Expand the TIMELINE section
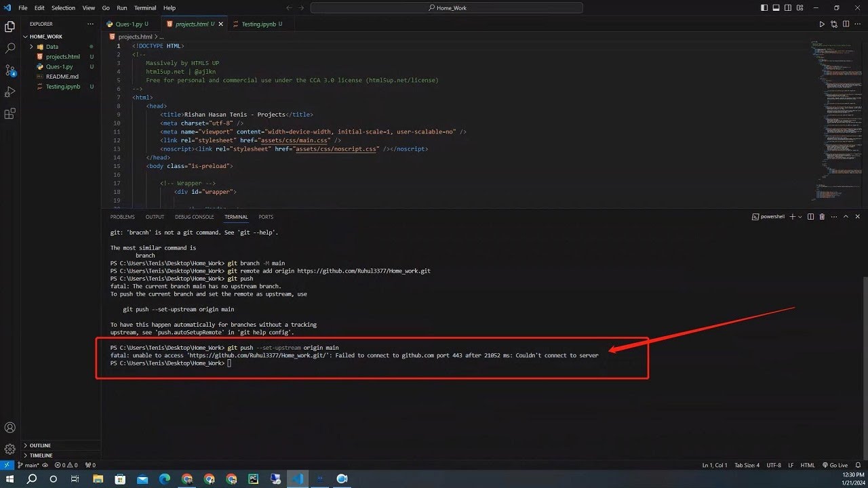This screenshot has width=868, height=488. tap(61, 455)
